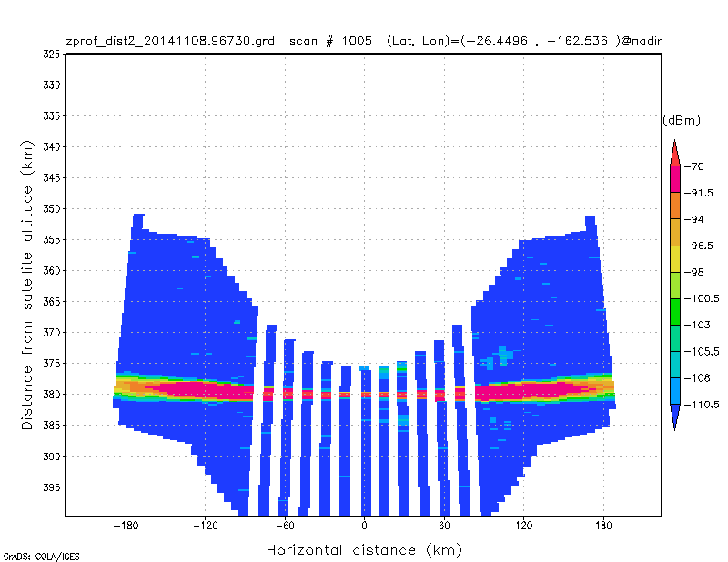Click the bright green colorbar segment above -103
Viewport: 728px width, 562px height.
[675, 311]
